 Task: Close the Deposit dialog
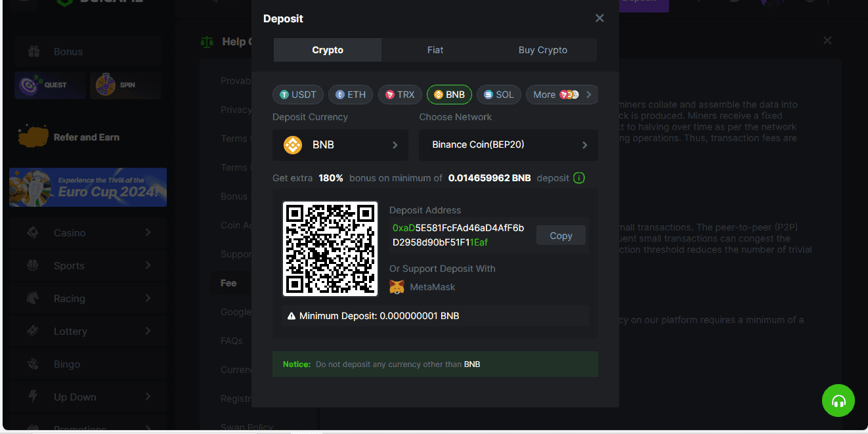coord(599,18)
